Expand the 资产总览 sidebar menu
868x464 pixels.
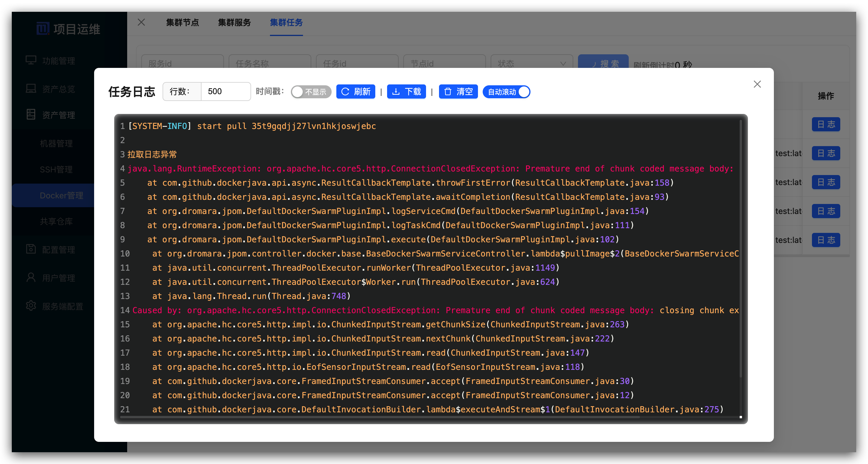pos(58,89)
